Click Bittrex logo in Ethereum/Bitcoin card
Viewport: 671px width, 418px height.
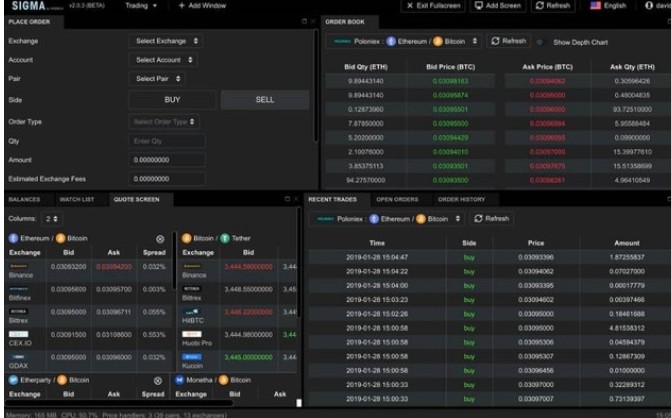click(x=18, y=312)
